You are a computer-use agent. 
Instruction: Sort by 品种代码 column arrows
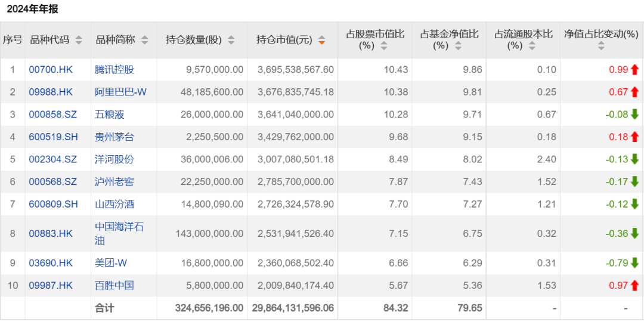click(79, 40)
